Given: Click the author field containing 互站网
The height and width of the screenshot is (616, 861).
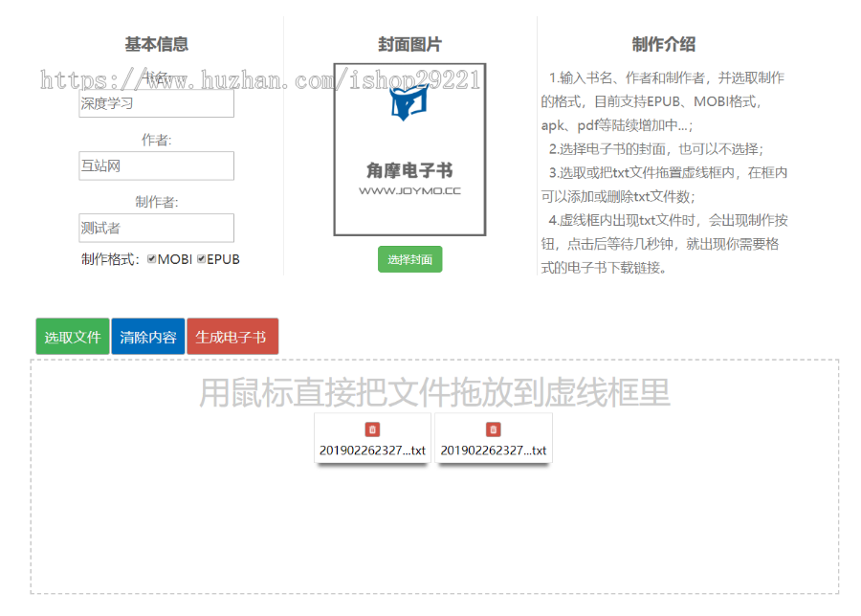Looking at the screenshot, I should click(x=156, y=165).
